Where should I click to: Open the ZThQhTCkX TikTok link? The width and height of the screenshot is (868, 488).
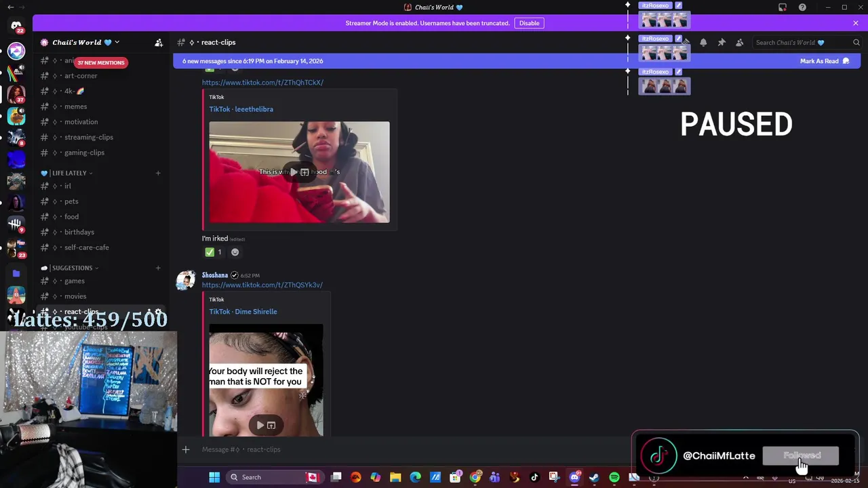(262, 83)
